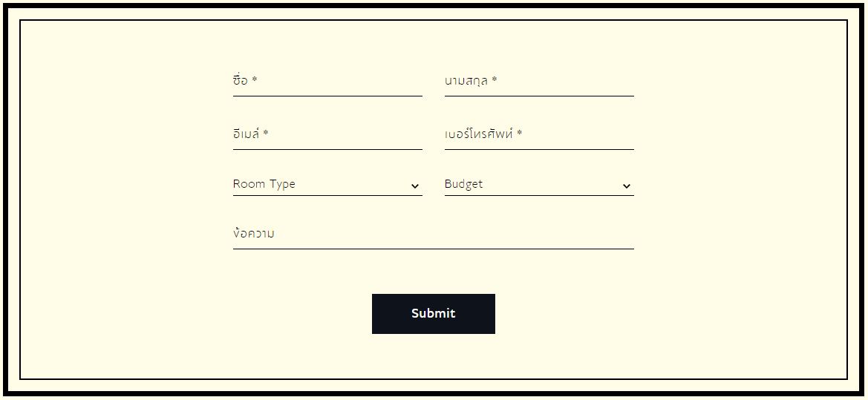Click the underline under the อีเมล์ field
This screenshot has width=868, height=400.
(x=327, y=149)
